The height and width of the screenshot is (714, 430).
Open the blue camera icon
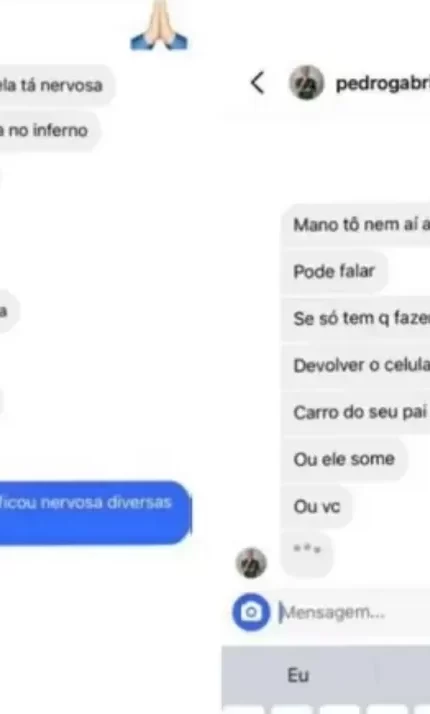[251, 612]
